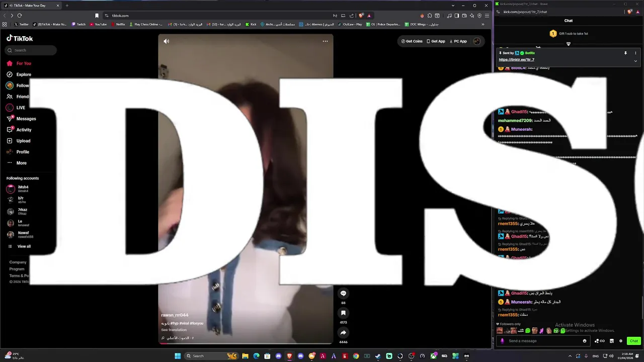The width and height of the screenshot is (644, 362).
Task: Share the TikTok video
Action: pyautogui.click(x=343, y=332)
